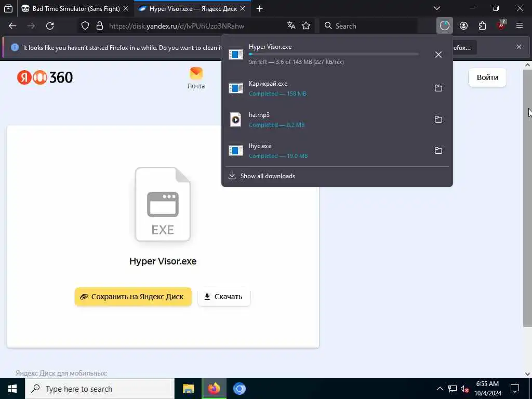This screenshot has width=532, height=399.
Task: Click the page vertical scrollbar
Action: 527,198
